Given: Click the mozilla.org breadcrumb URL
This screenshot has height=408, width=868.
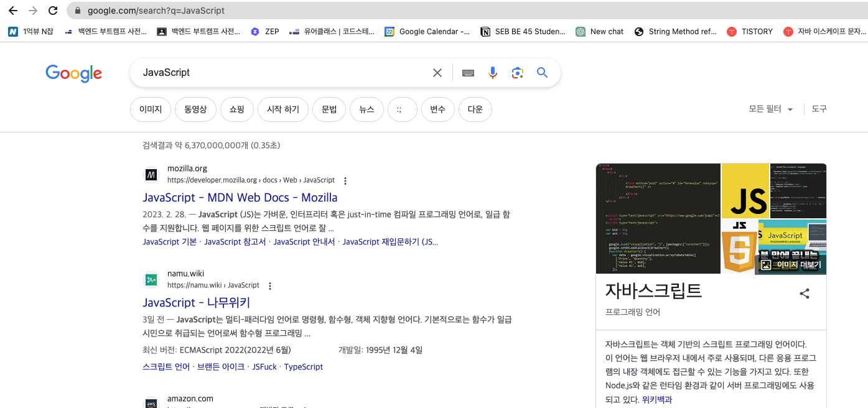Looking at the screenshot, I should click(x=251, y=180).
